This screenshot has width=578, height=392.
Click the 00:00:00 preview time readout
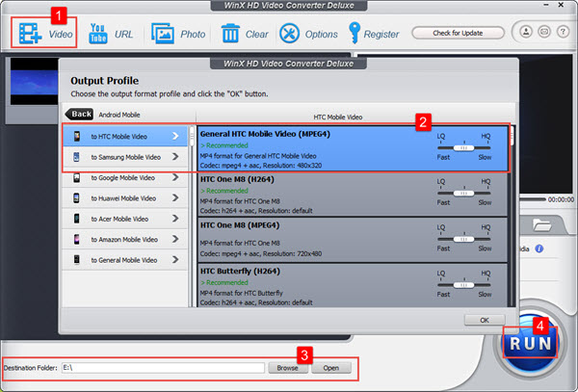tap(561, 199)
